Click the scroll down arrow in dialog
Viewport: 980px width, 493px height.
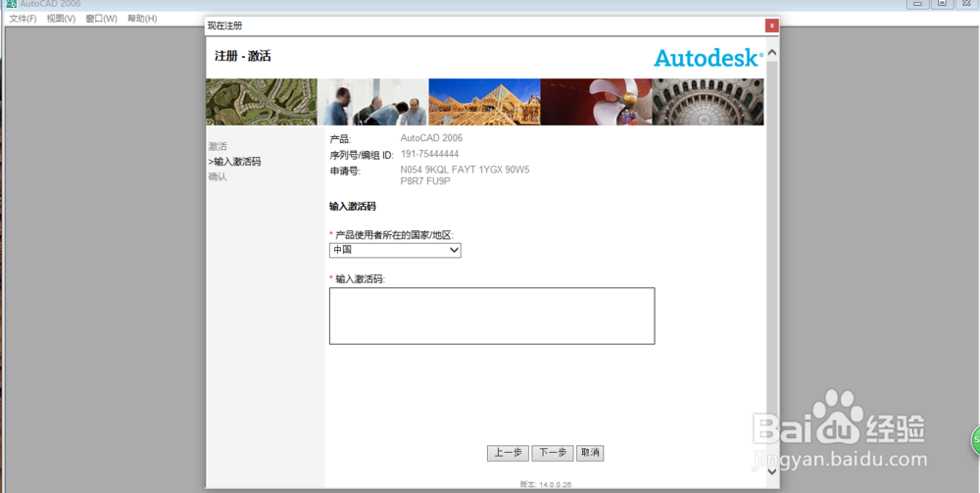point(772,471)
